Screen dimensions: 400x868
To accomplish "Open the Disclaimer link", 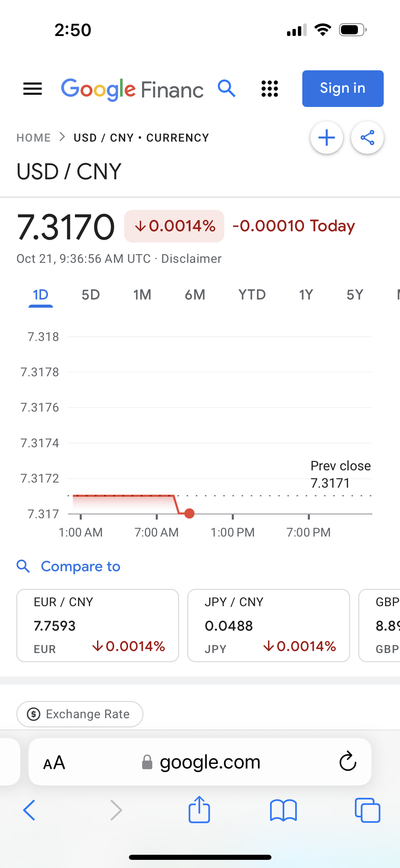I will pos(191,259).
